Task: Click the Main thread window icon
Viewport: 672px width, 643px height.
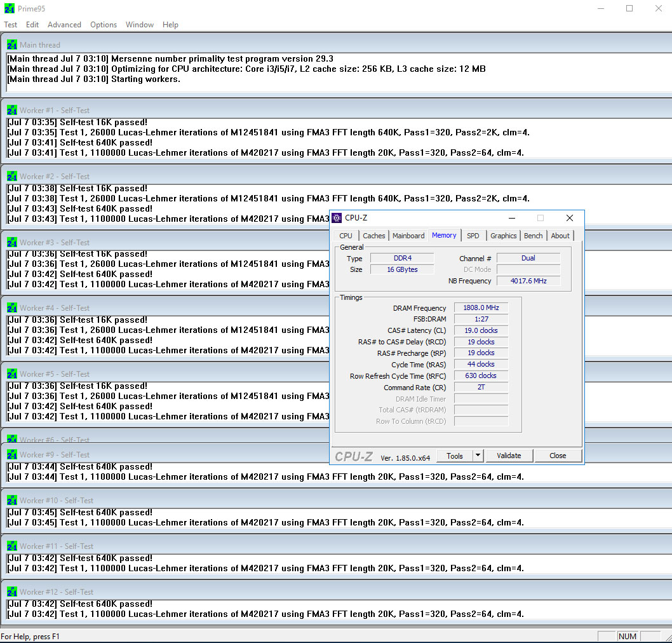Action: pyautogui.click(x=12, y=45)
